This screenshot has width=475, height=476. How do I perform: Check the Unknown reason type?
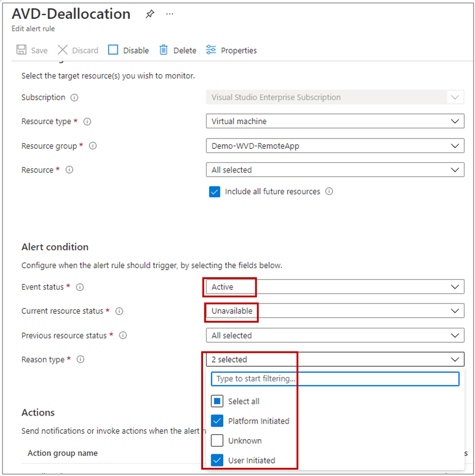[x=217, y=440]
